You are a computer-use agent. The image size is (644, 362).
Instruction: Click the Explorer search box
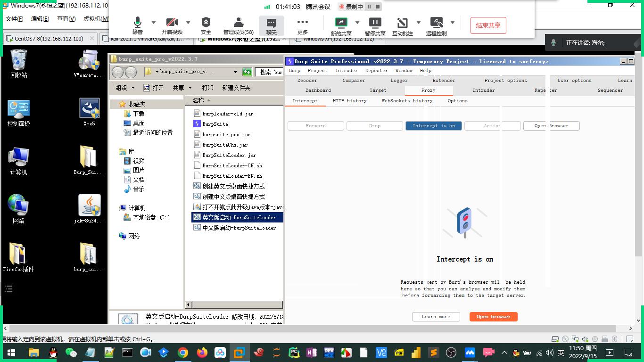tap(269, 72)
